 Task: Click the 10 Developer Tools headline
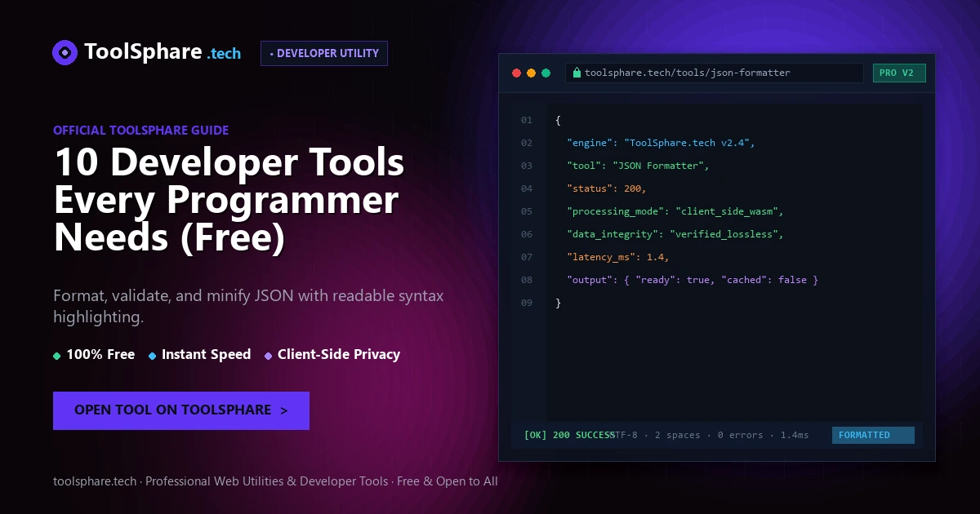(229, 199)
